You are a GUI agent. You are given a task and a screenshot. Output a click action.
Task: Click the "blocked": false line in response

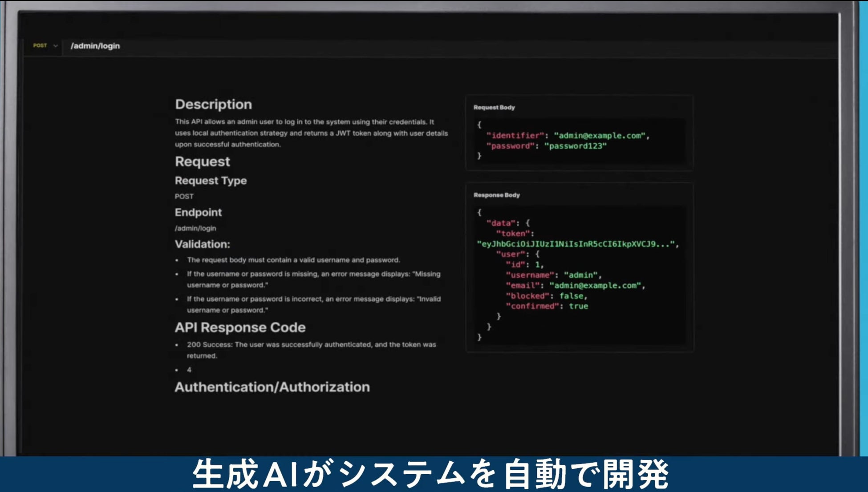[x=546, y=296]
